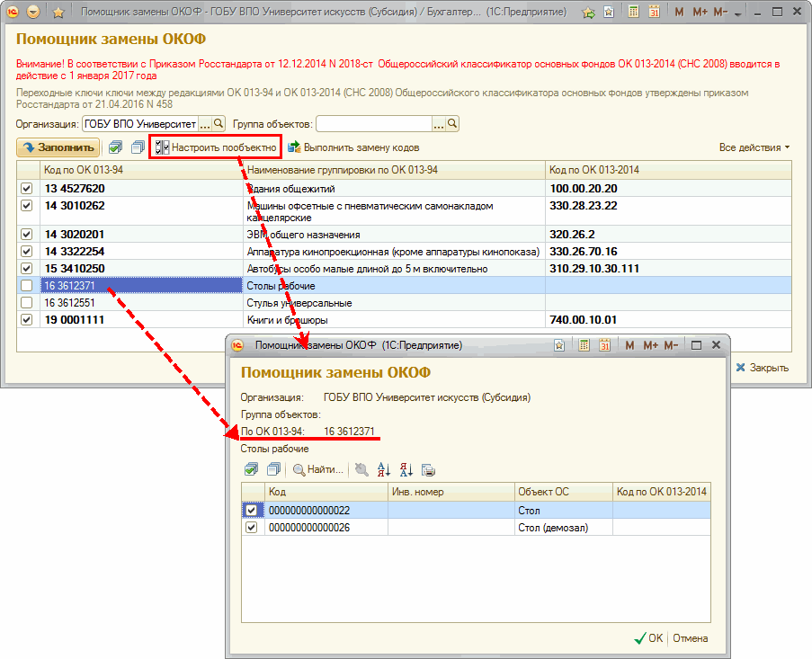This screenshot has height=659, width=812.
Task: Open calculator icon in main title bar
Action: coord(634,13)
